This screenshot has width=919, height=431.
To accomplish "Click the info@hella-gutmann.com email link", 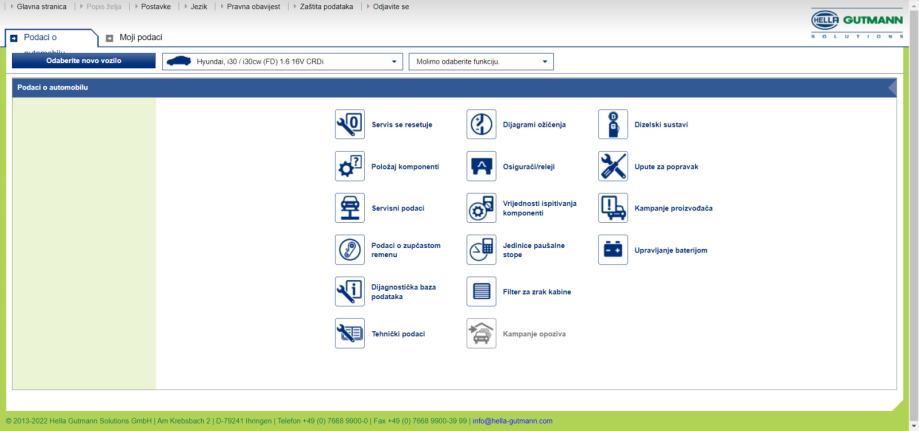I will pyautogui.click(x=512, y=420).
